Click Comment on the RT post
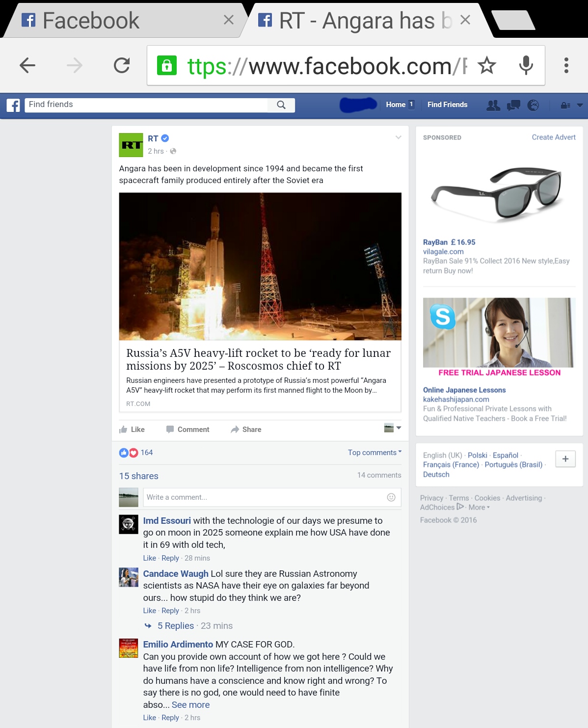Screen dimensions: 588x728 coord(187,430)
